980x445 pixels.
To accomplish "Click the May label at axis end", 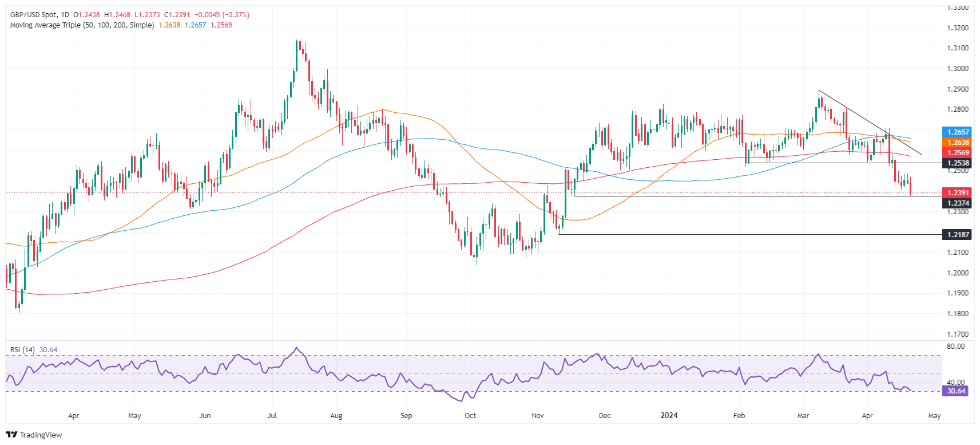I will coord(934,415).
